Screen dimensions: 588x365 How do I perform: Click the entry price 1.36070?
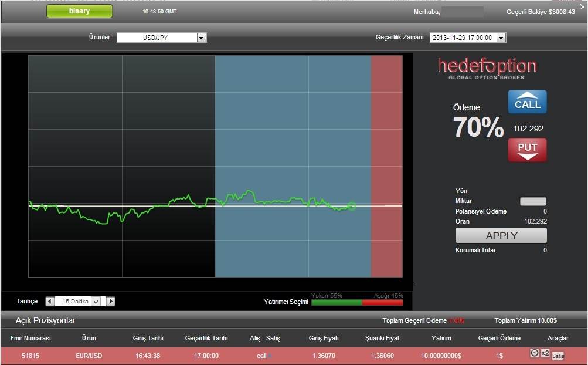324,356
